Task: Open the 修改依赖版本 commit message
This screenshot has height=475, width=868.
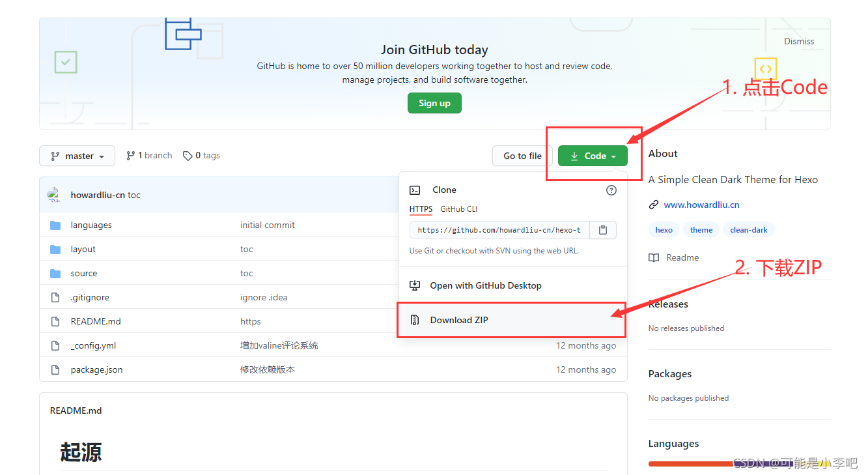Action: (268, 369)
